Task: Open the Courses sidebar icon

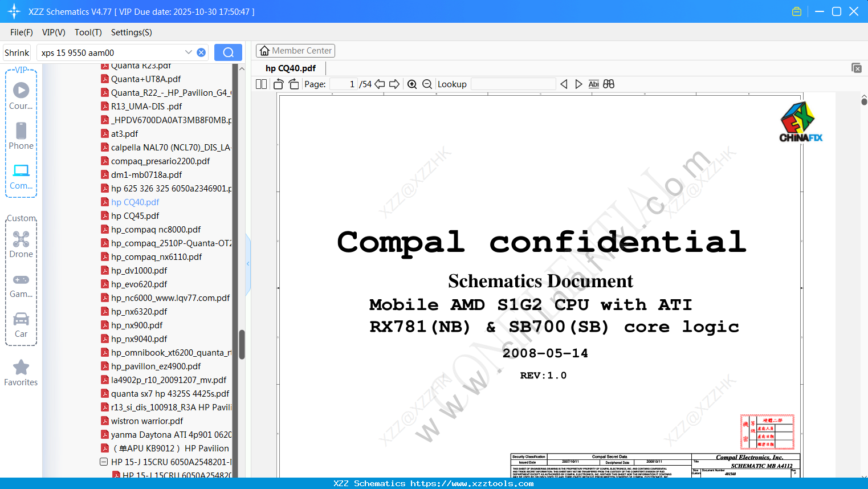Action: coord(21,96)
